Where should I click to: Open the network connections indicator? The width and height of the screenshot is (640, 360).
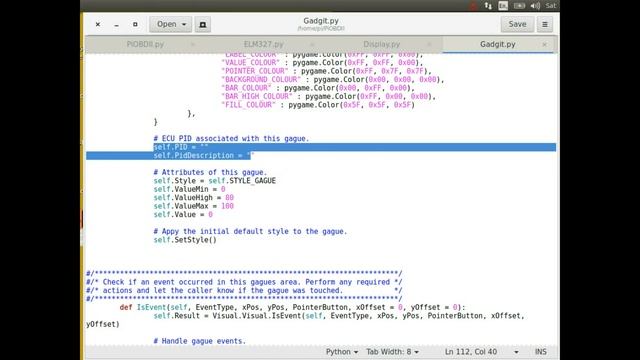pyautogui.click(x=488, y=6)
